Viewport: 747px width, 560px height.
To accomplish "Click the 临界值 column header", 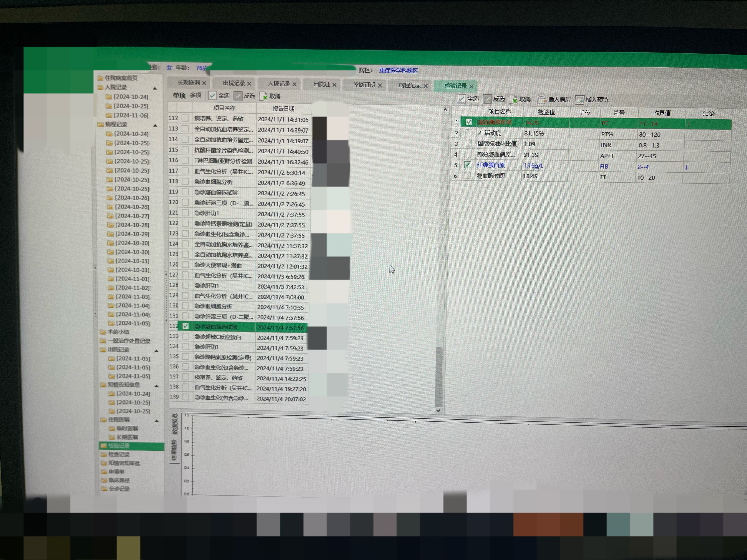I will point(662,113).
